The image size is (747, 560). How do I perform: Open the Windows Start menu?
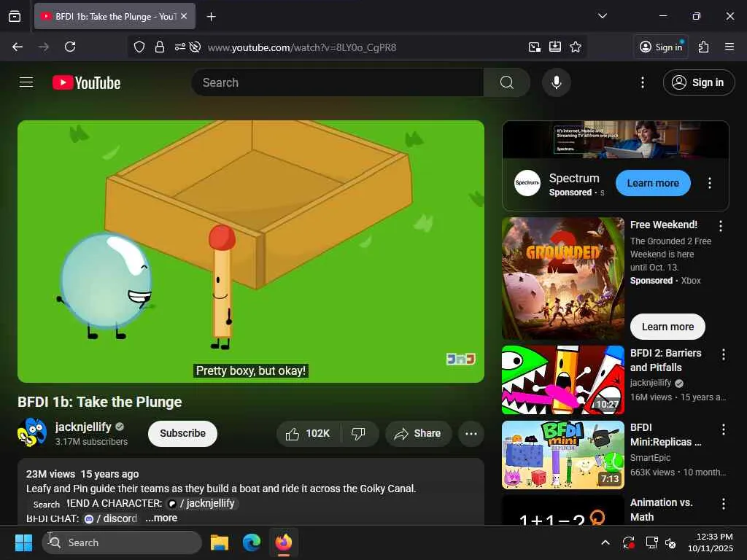coord(23,542)
